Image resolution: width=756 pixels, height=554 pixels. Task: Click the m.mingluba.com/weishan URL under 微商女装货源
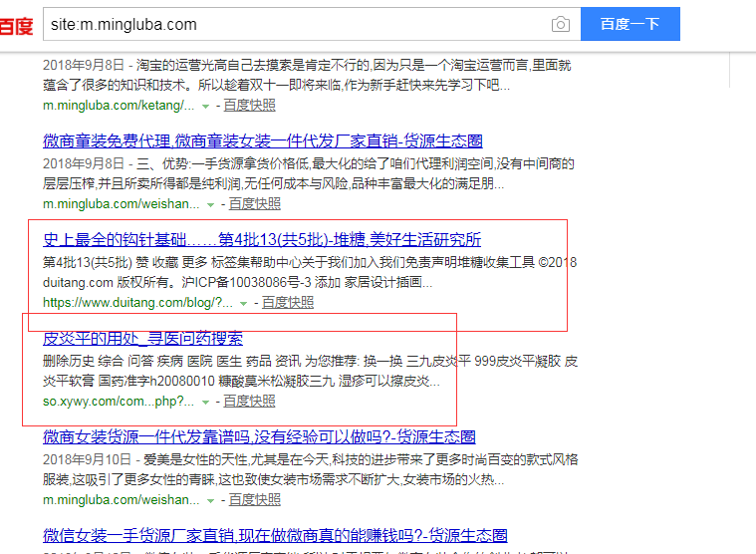(x=121, y=500)
